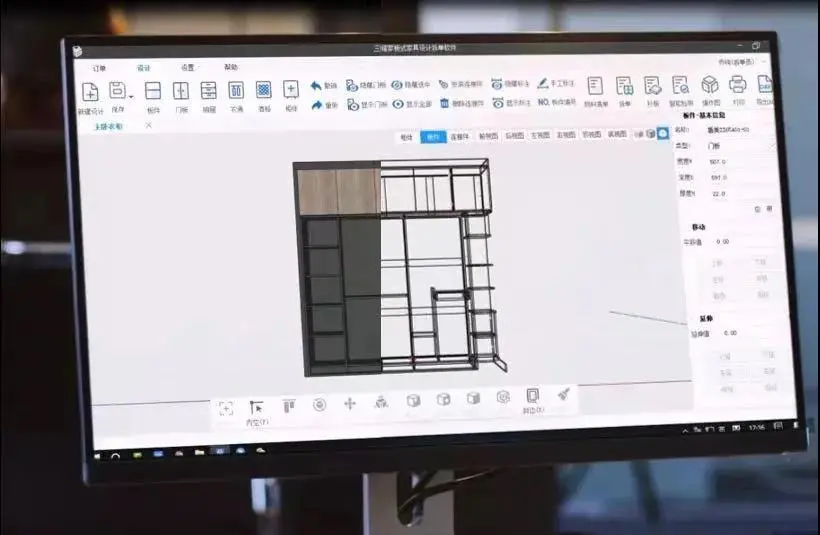Screen dimensions: 820x535
Task: Open the 订单 (order) menu
Action: pos(99,69)
